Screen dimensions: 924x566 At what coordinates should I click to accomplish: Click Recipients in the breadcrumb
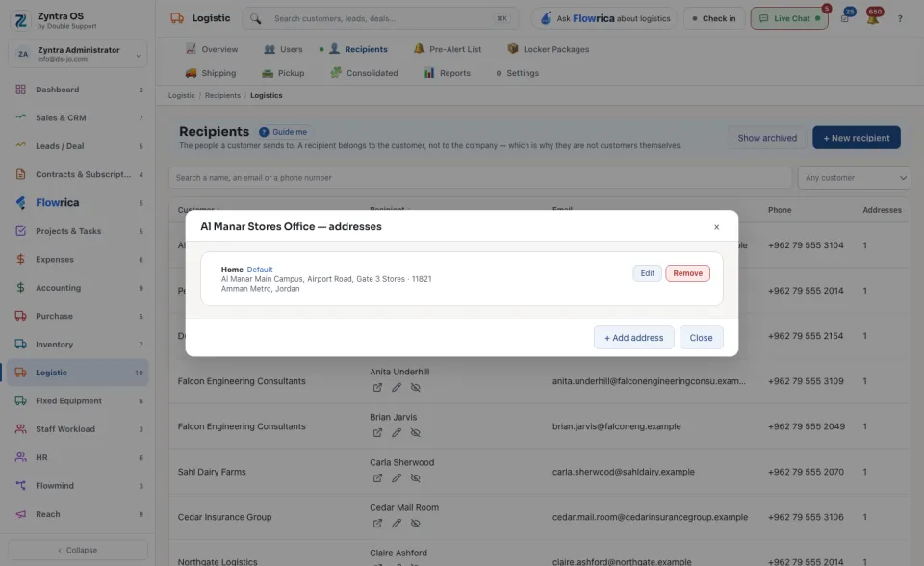222,95
